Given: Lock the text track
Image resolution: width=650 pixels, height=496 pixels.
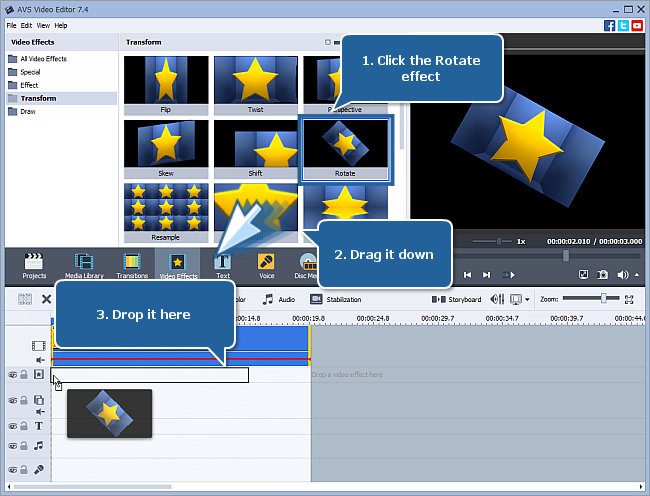Looking at the screenshot, I should pyautogui.click(x=24, y=426).
